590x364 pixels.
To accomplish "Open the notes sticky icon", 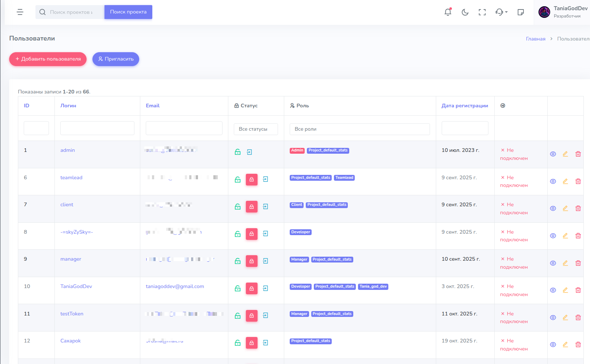I will point(521,12).
